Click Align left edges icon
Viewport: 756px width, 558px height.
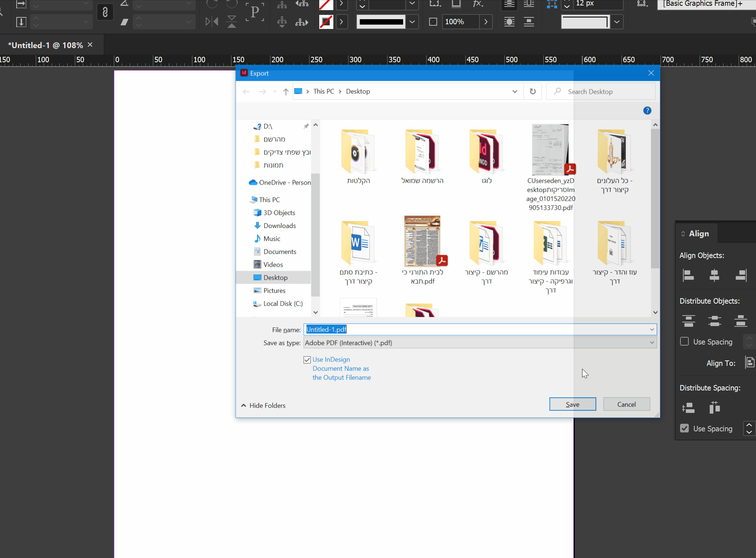(688, 275)
